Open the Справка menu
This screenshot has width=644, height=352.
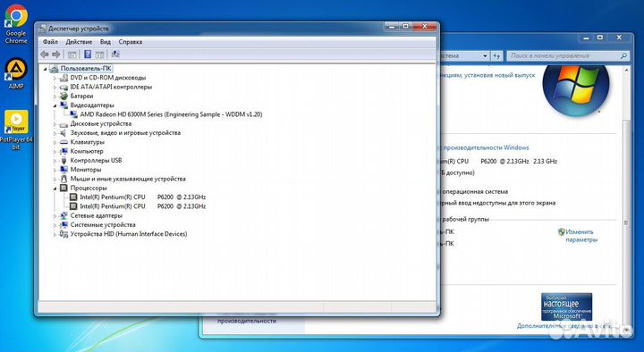point(131,42)
